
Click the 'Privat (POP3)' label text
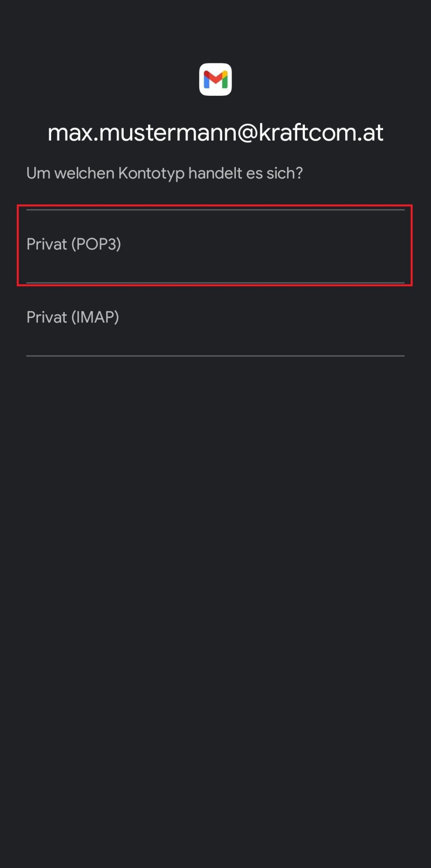point(74,245)
